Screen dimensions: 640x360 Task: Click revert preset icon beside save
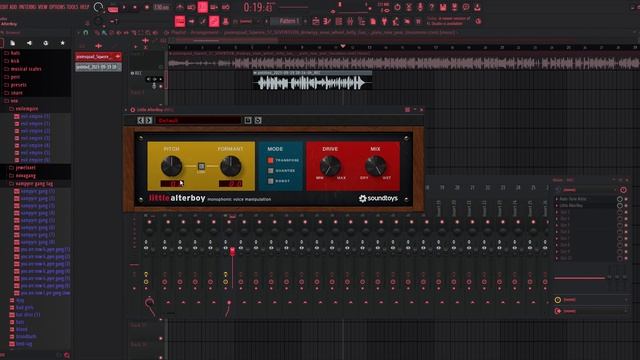(258, 120)
